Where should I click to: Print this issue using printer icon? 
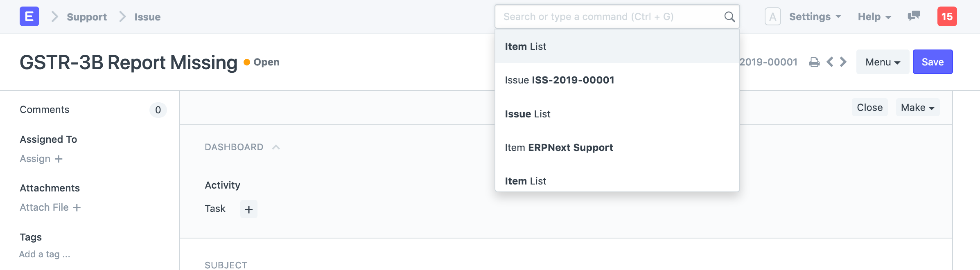pos(814,62)
